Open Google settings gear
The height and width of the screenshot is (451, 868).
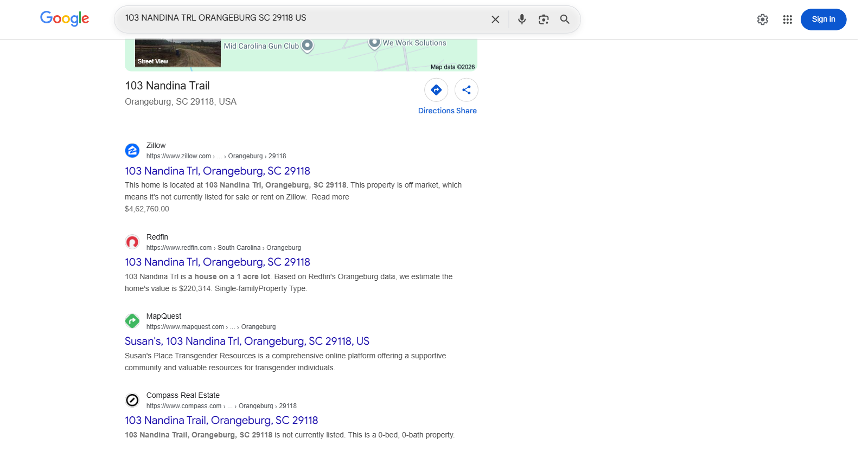pos(763,20)
